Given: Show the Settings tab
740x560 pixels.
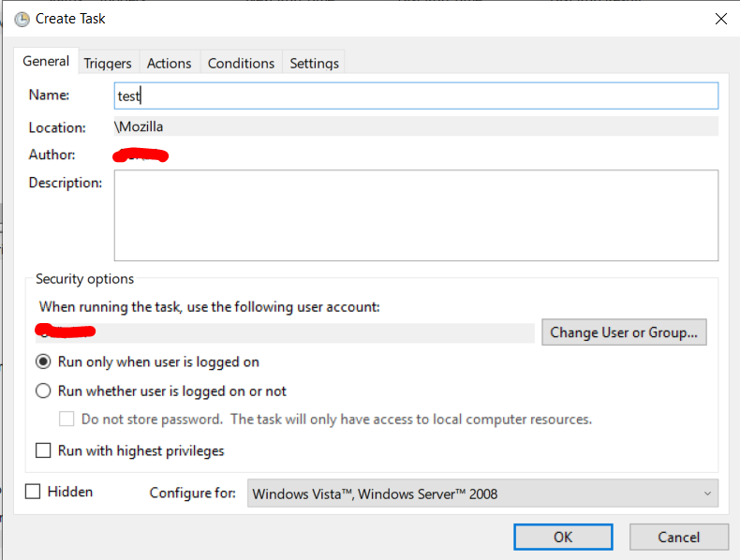Looking at the screenshot, I should (x=314, y=64).
